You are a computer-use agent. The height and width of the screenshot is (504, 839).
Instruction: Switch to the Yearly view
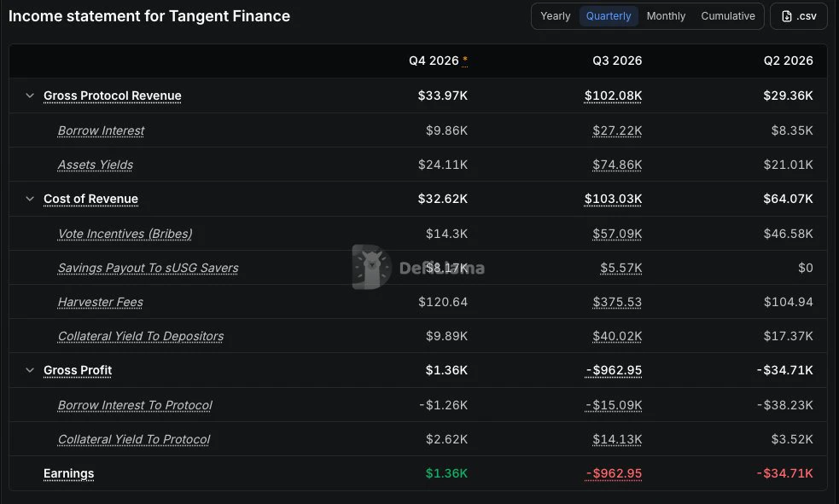[x=556, y=16]
